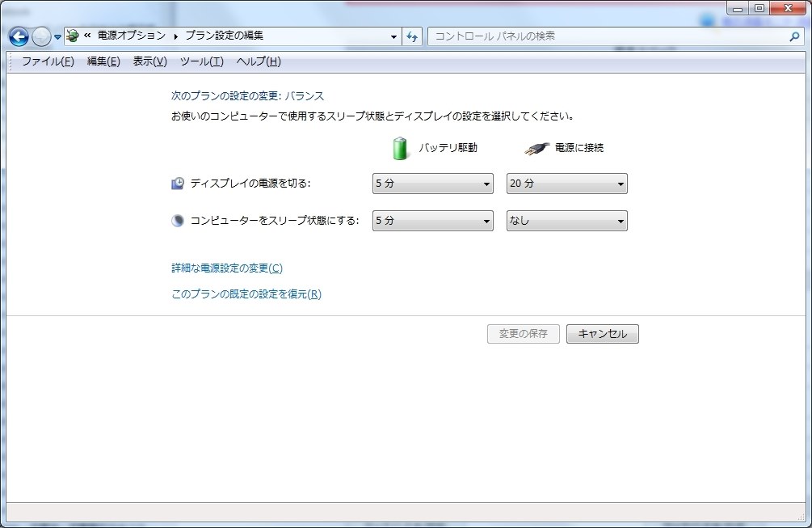Click the Forward navigation arrow button
Image resolution: width=812 pixels, height=528 pixels.
(x=41, y=36)
